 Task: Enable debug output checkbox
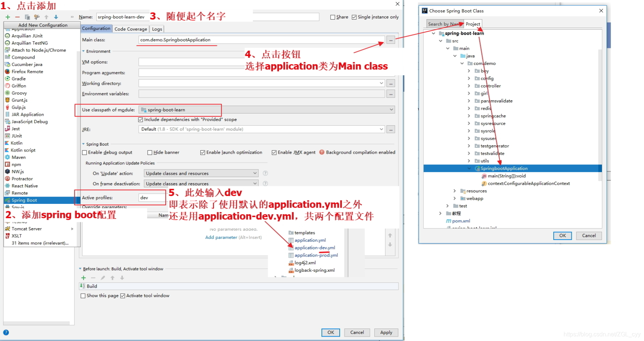(84, 152)
